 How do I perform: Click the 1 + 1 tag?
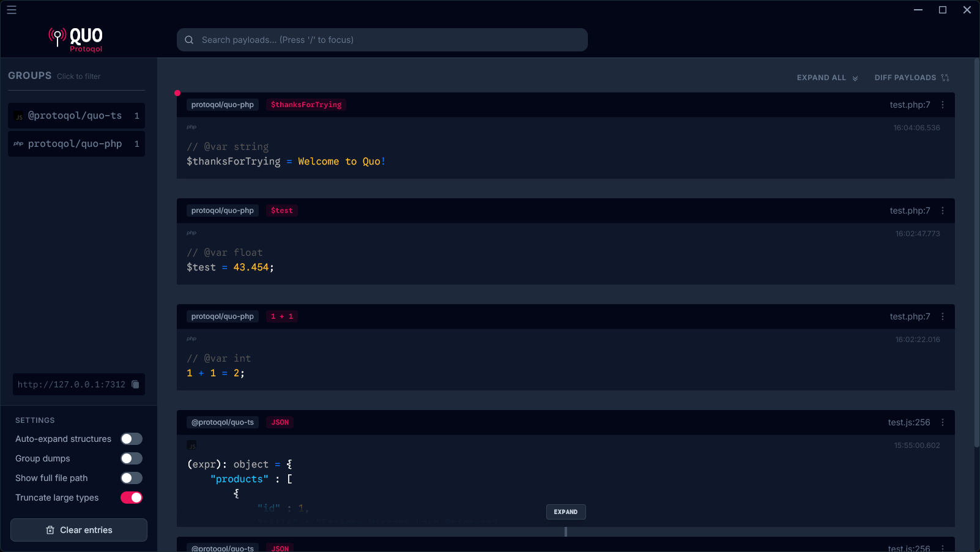282,316
